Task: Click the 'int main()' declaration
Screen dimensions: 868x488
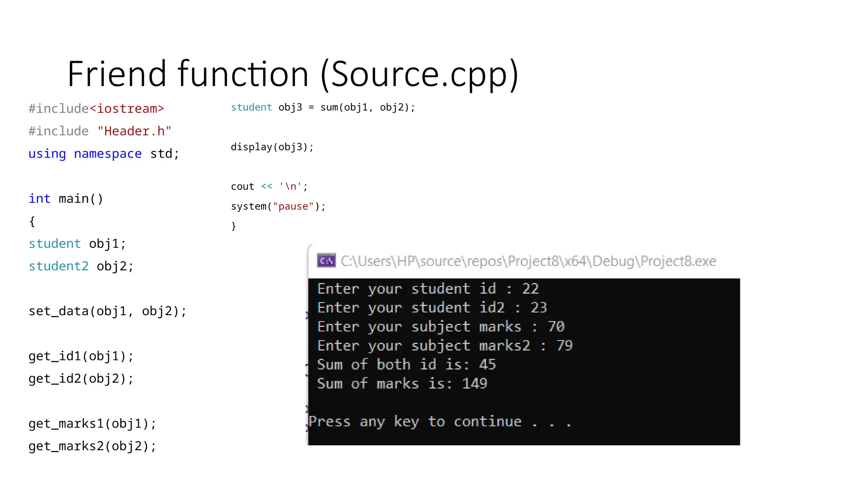Action: pos(66,199)
